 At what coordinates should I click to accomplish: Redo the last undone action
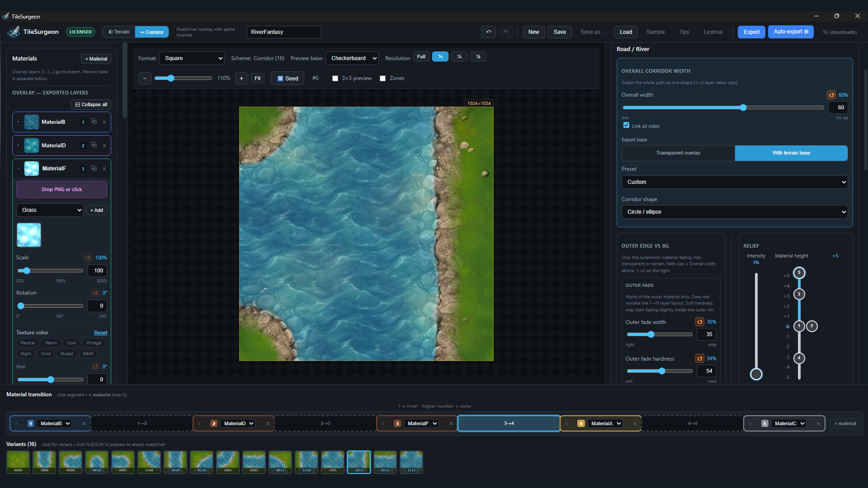click(x=506, y=32)
